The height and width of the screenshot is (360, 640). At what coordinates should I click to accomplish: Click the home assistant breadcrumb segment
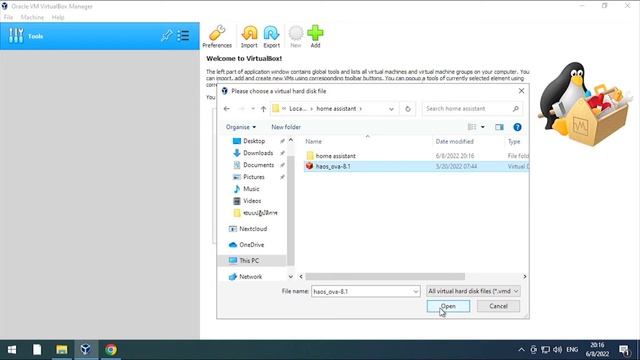point(336,109)
